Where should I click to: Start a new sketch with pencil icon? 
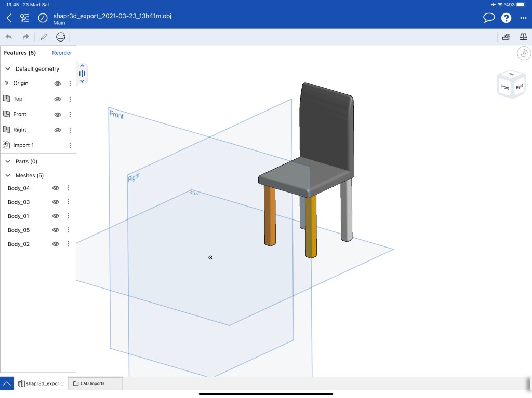click(44, 37)
